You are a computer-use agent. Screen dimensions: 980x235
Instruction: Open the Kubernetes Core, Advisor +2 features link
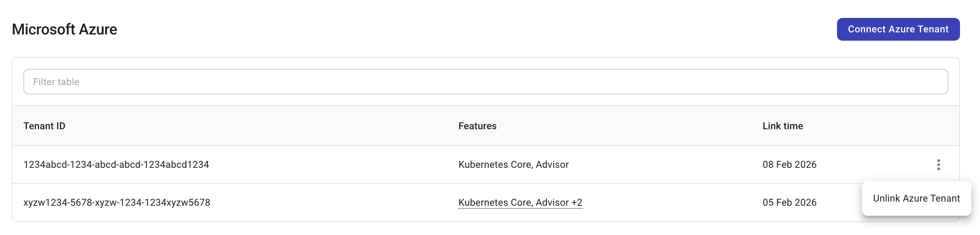click(520, 202)
